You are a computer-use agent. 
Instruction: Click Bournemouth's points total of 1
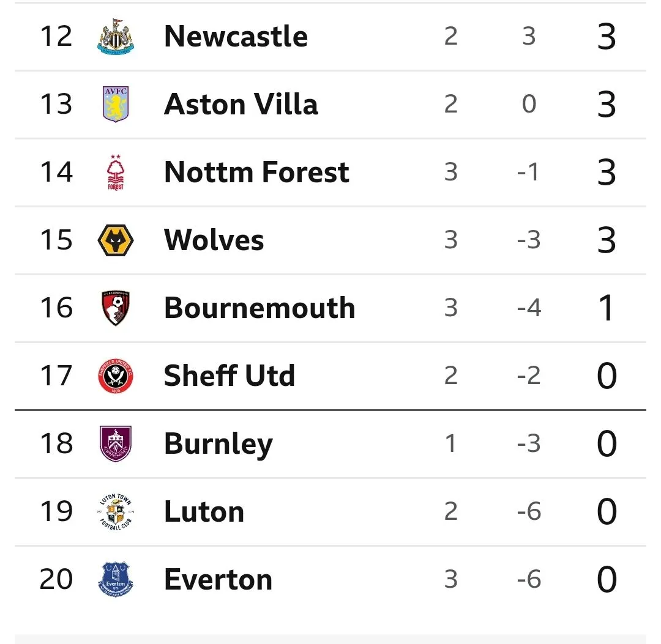[606, 308]
